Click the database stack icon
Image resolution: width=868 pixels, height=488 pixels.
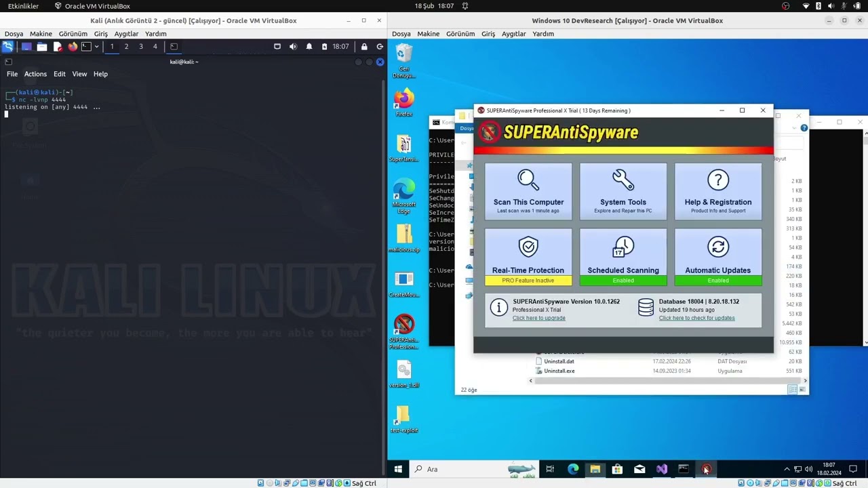pyautogui.click(x=646, y=308)
